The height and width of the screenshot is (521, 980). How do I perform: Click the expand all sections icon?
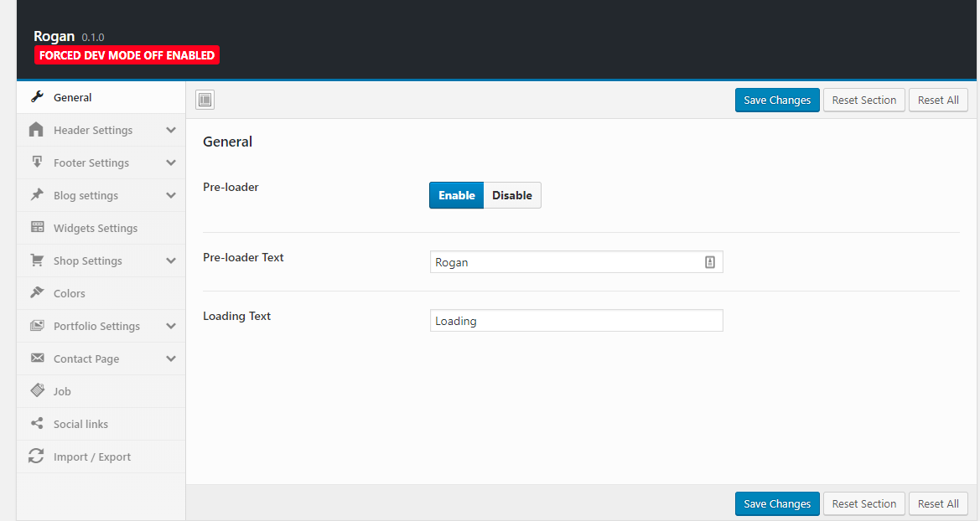(x=205, y=100)
